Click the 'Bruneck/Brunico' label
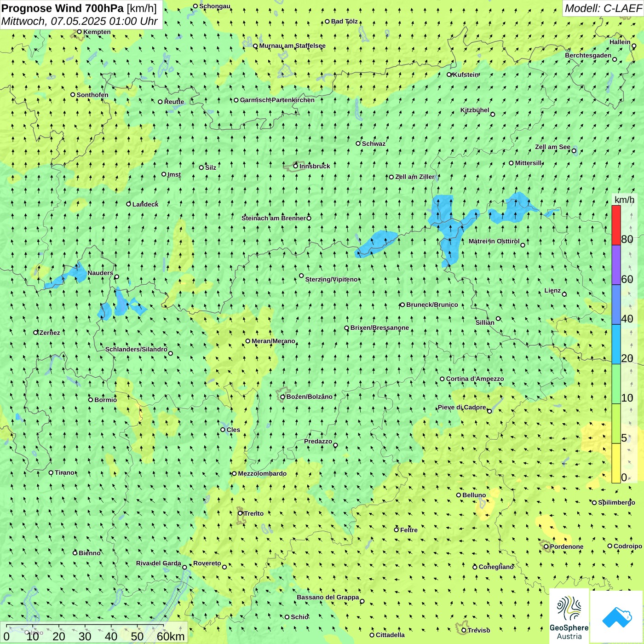 pyautogui.click(x=432, y=305)
